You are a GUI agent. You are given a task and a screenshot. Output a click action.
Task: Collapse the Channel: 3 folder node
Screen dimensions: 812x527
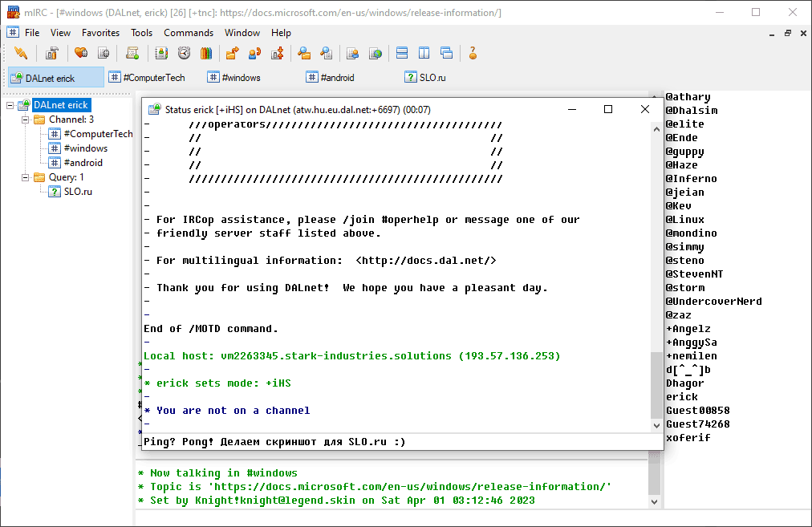pyautogui.click(x=25, y=120)
